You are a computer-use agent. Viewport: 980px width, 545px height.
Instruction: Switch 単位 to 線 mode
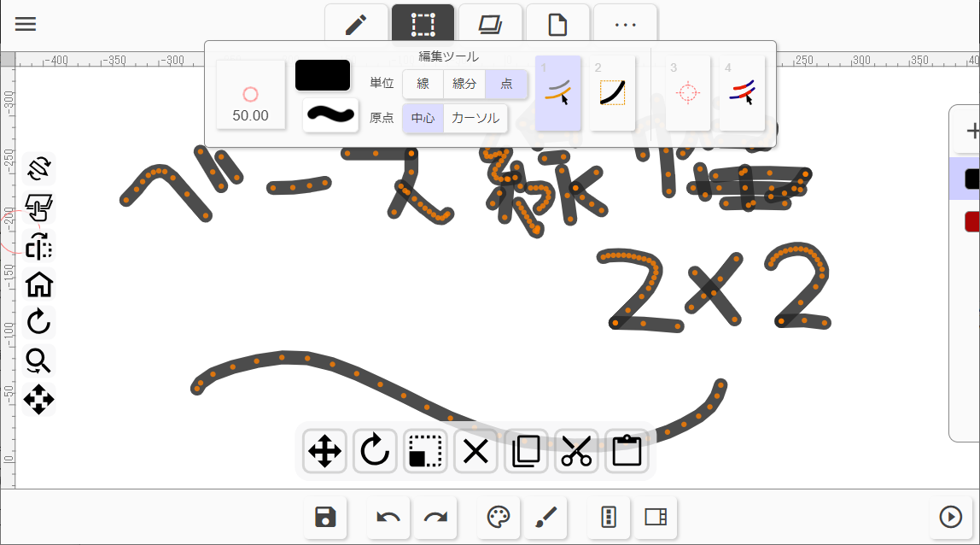[x=425, y=84]
